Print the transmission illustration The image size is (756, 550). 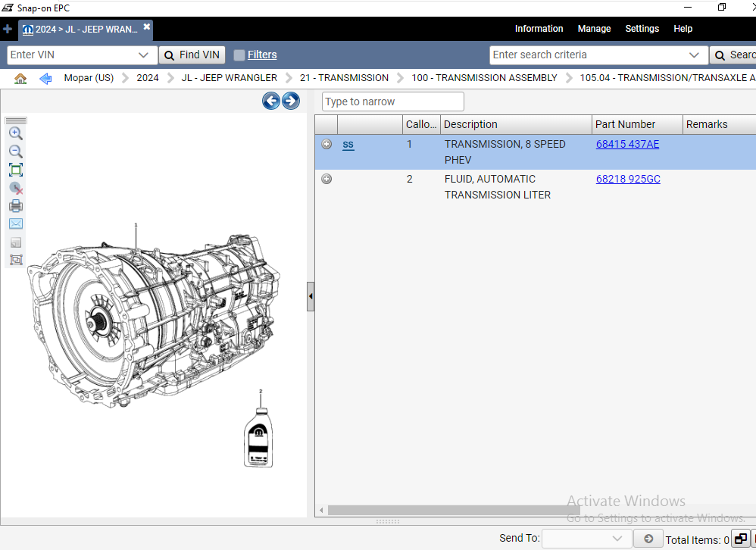[16, 205]
